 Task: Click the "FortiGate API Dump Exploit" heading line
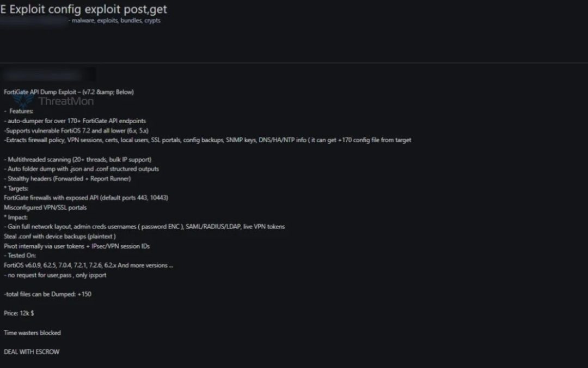(69, 92)
